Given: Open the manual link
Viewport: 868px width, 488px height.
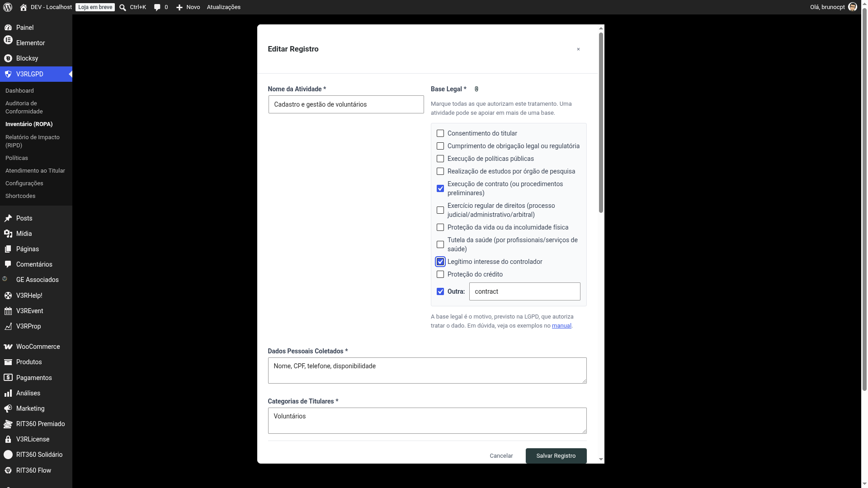Looking at the screenshot, I should tap(561, 325).
